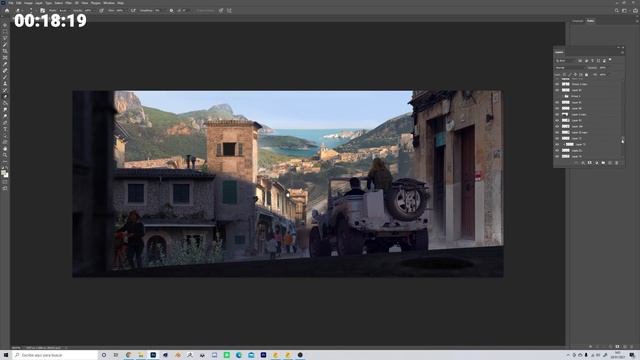Open the Photoshop search icon
The height and width of the screenshot is (360, 640).
[x=617, y=11]
